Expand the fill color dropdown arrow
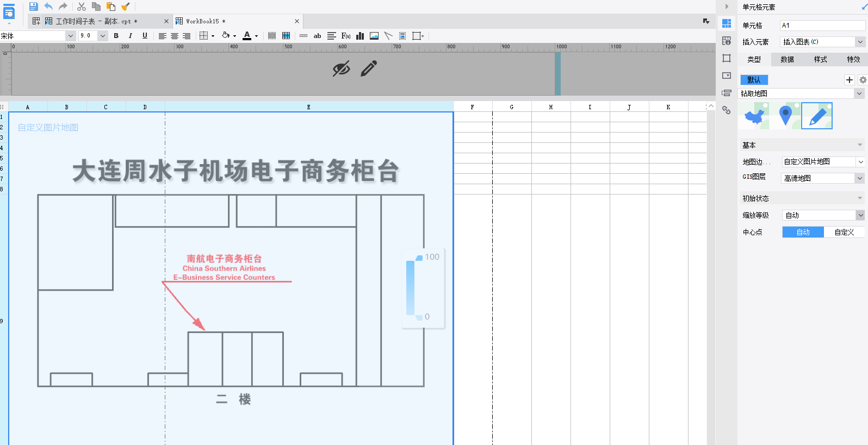Image resolution: width=868 pixels, height=445 pixels. click(234, 36)
